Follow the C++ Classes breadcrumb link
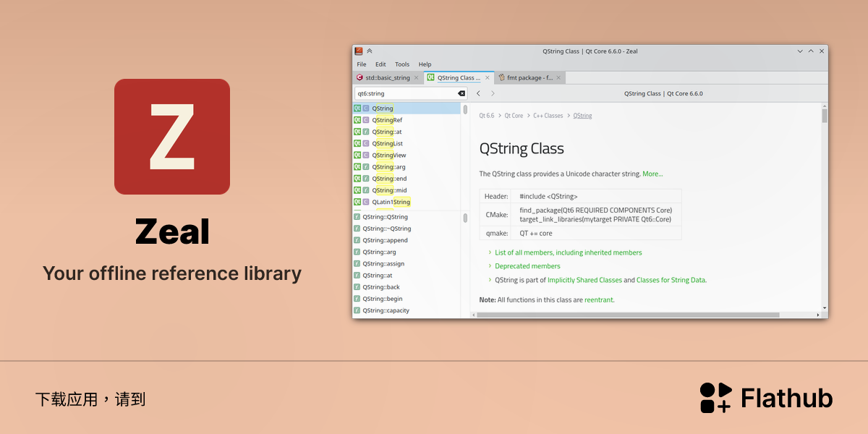Image resolution: width=868 pixels, height=434 pixels. click(548, 116)
